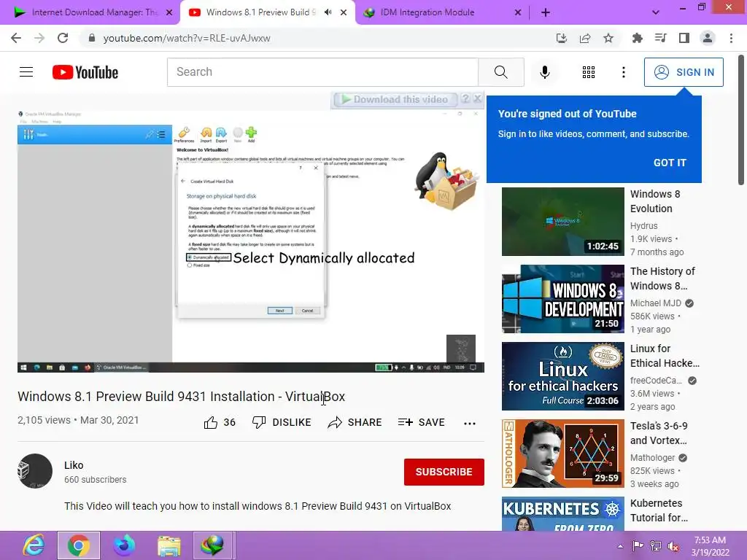This screenshot has width=747, height=560.
Task: Click the SIGN IN button
Action: pos(683,72)
